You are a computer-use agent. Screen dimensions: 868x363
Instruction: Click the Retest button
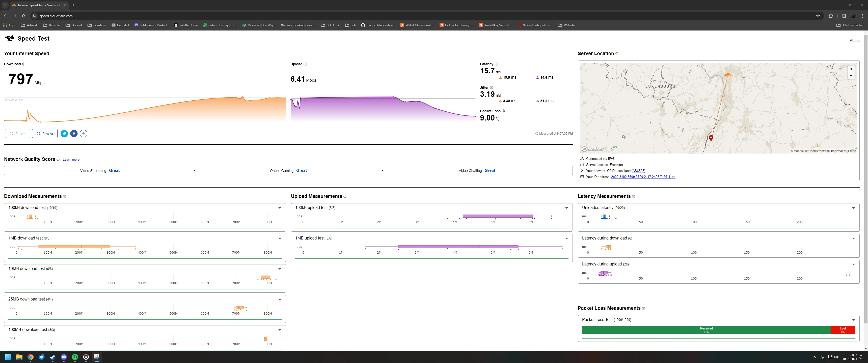coord(45,134)
